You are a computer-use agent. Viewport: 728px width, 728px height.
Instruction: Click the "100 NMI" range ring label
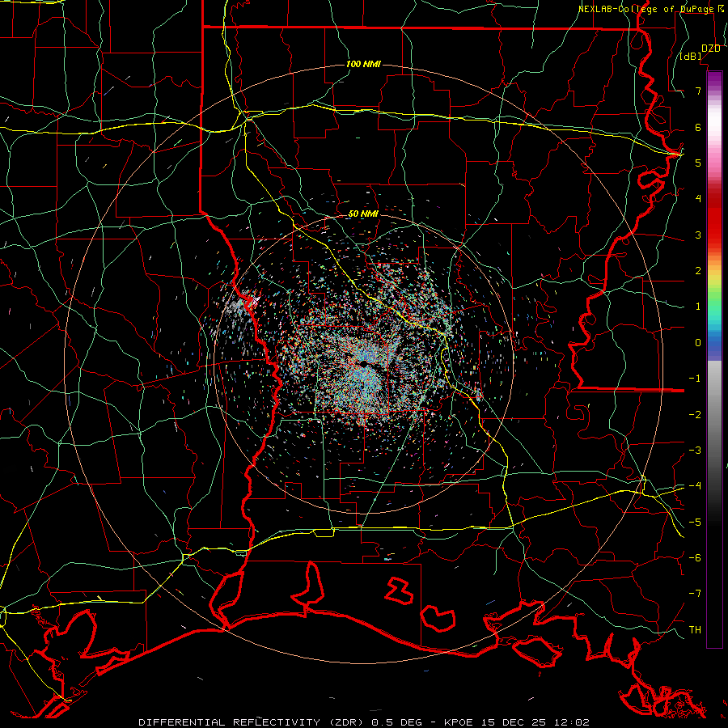tap(363, 64)
